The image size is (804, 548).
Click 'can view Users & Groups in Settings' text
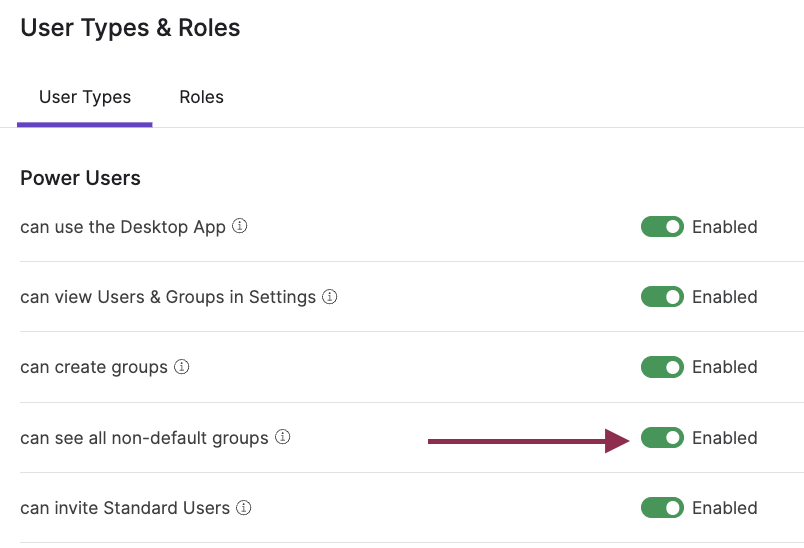coord(168,297)
